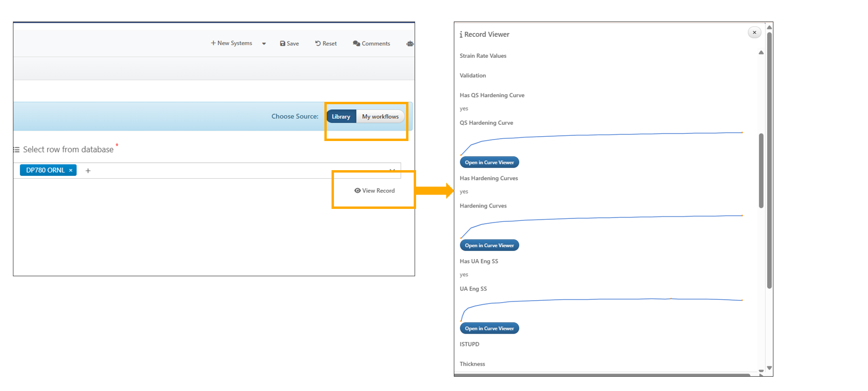Click the plus icon beside DP780 ORNL tag
The image size is (868, 391).
coord(88,171)
